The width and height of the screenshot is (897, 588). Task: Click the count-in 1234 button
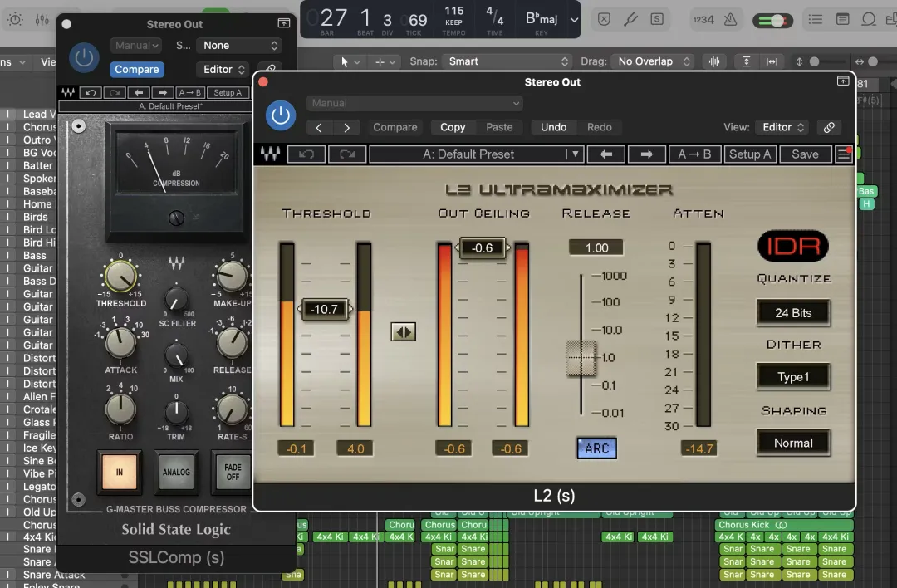pyautogui.click(x=703, y=20)
